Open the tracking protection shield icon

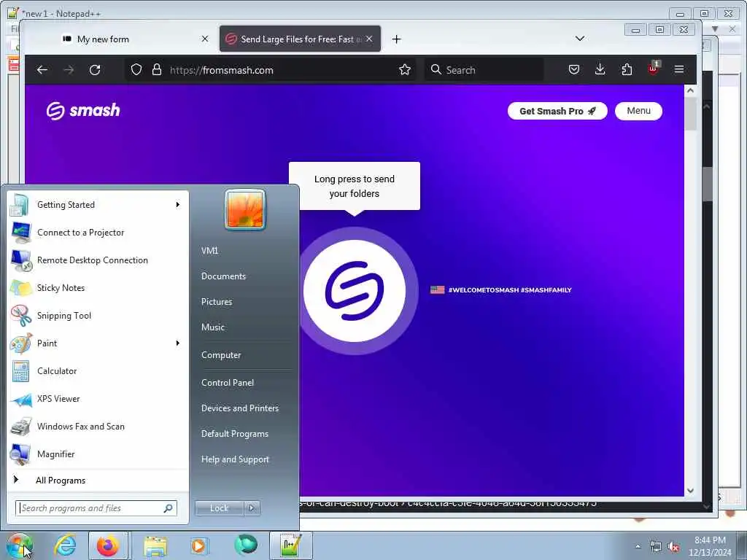(136, 70)
